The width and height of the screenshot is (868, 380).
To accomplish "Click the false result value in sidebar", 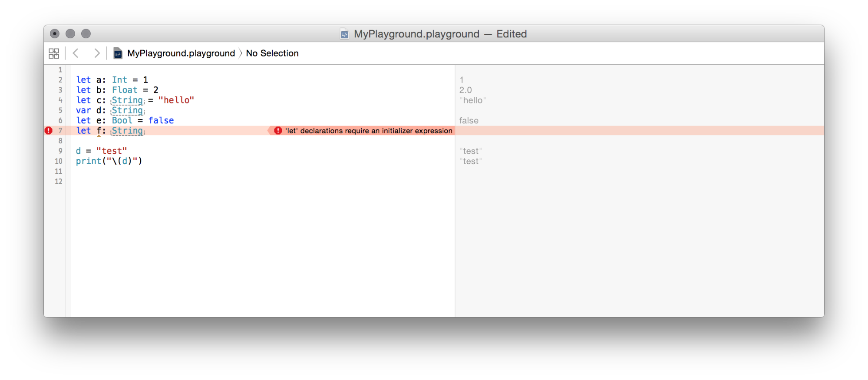I will coord(469,121).
